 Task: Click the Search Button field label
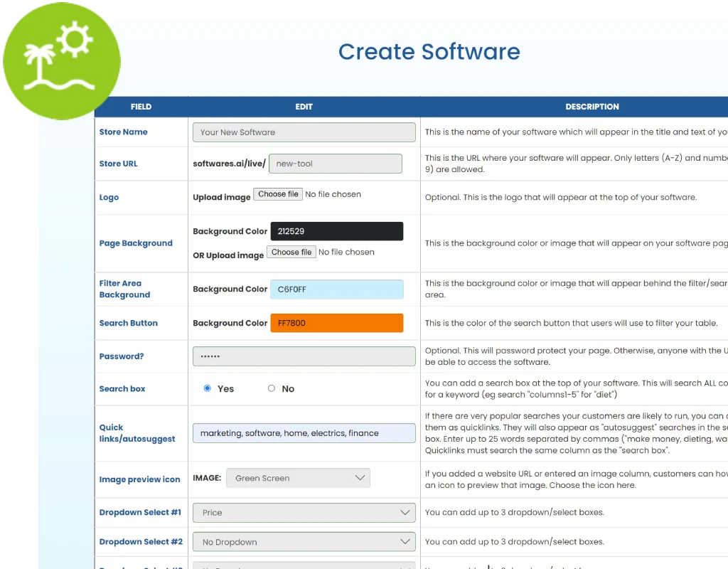coord(129,323)
